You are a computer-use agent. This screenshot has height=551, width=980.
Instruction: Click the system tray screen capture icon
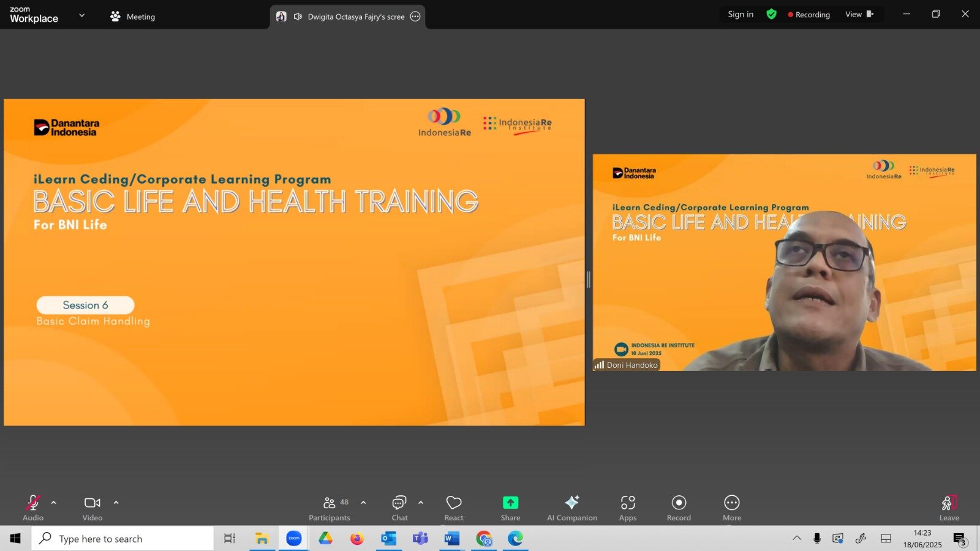pyautogui.click(x=838, y=538)
